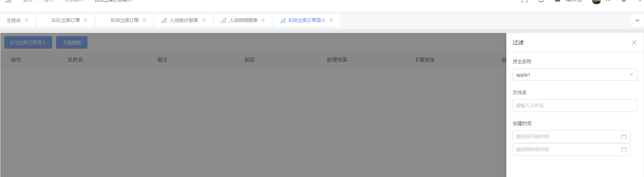The image size is (644, 177).
Task: Click calendar icon in start time field
Action: tap(624, 137)
